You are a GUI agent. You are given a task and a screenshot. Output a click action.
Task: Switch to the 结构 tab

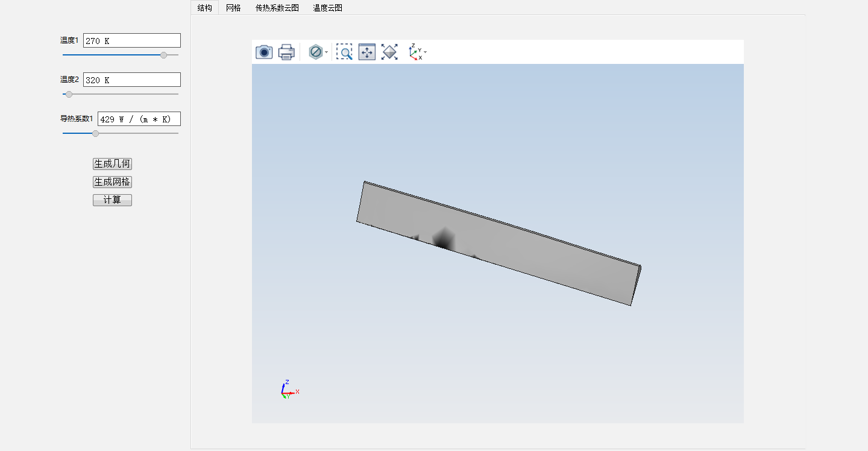point(205,8)
